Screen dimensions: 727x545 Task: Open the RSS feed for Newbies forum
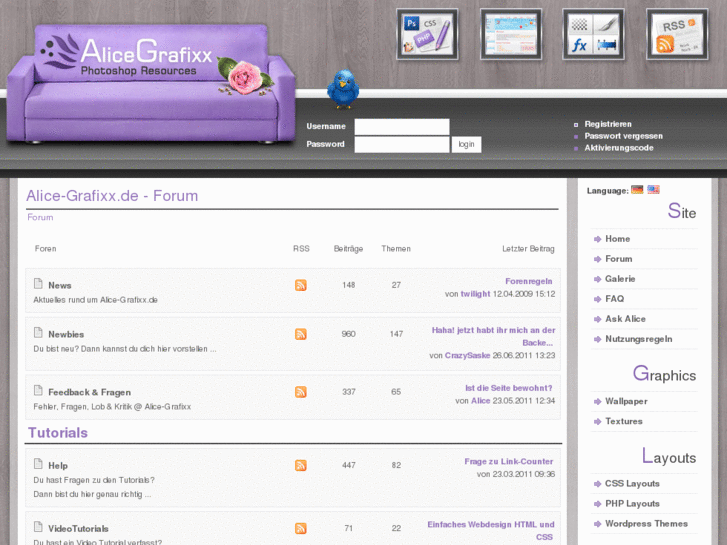pyautogui.click(x=300, y=334)
